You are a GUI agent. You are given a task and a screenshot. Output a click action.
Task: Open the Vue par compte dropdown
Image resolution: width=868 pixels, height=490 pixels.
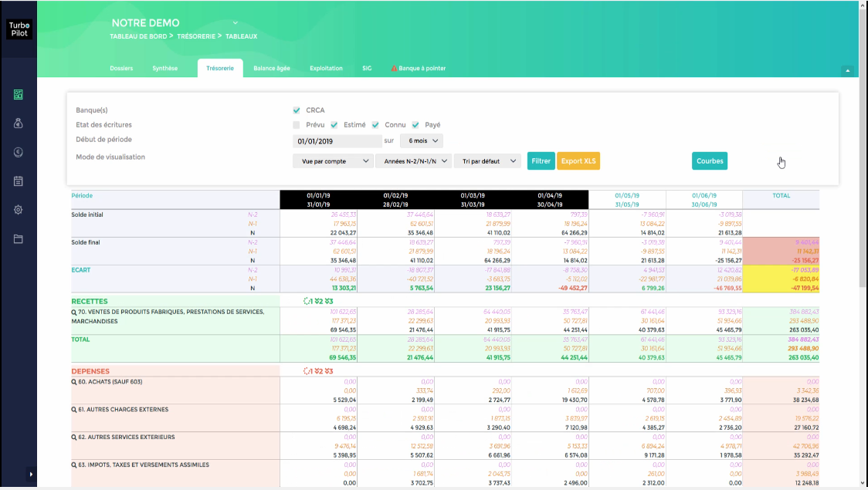[332, 161]
